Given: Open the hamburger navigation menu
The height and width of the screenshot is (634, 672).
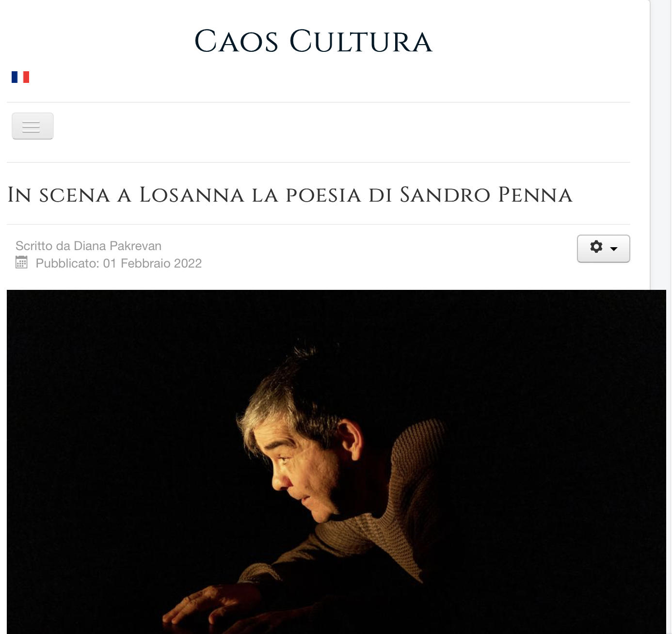Looking at the screenshot, I should [32, 126].
